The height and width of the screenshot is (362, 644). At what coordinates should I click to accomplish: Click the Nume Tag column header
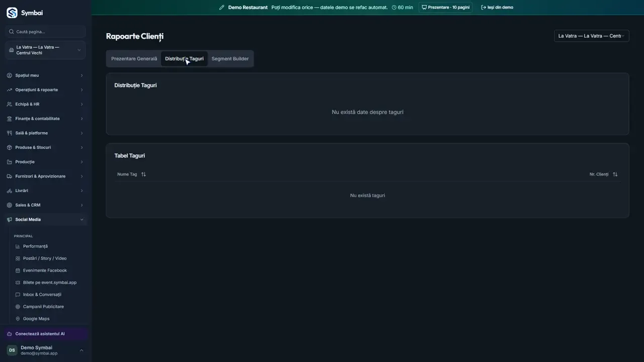point(127,174)
